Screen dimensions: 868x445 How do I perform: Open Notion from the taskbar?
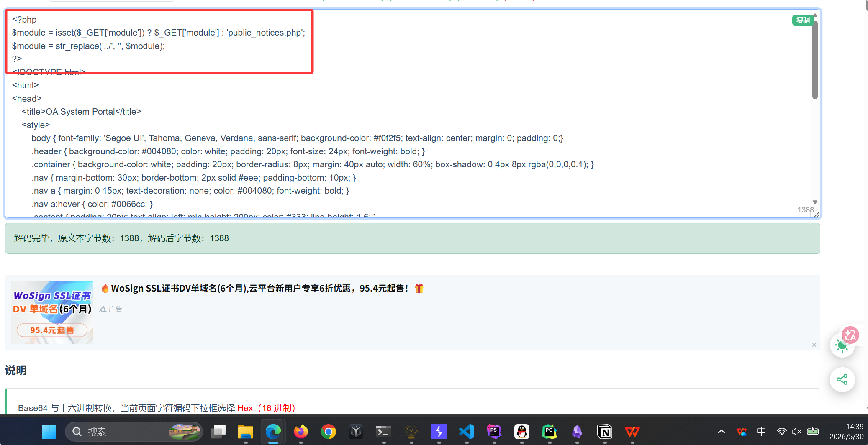coord(605,432)
